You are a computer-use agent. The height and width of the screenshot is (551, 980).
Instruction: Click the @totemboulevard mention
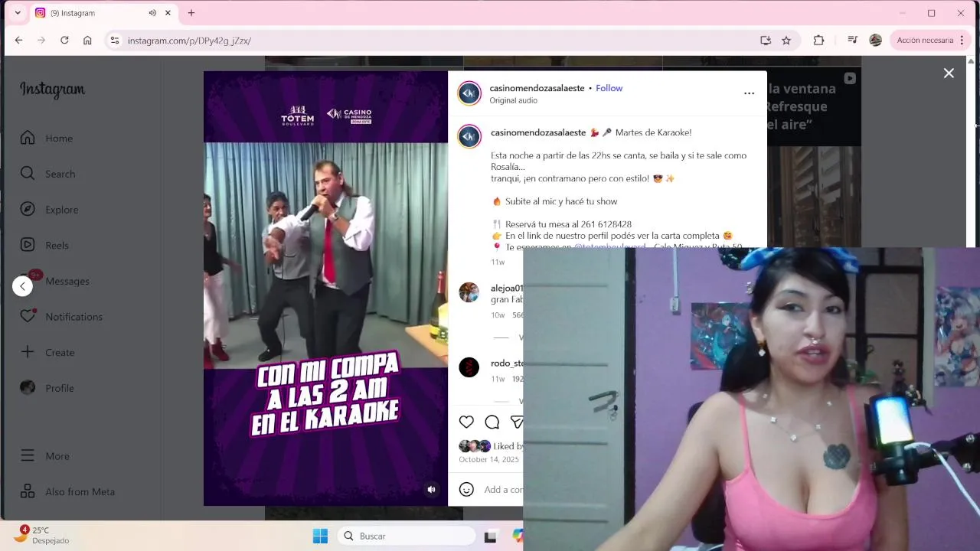[609, 246]
